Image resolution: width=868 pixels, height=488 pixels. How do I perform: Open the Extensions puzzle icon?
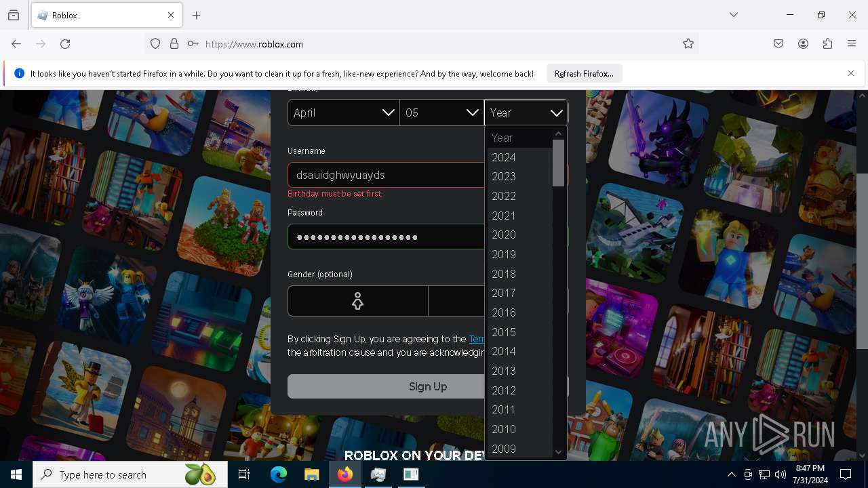coord(827,44)
